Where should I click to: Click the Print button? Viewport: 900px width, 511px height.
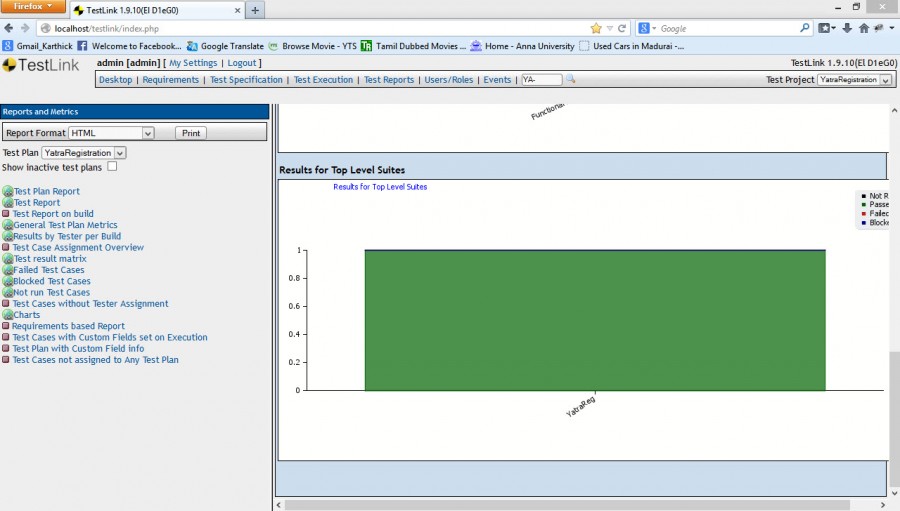[x=191, y=133]
